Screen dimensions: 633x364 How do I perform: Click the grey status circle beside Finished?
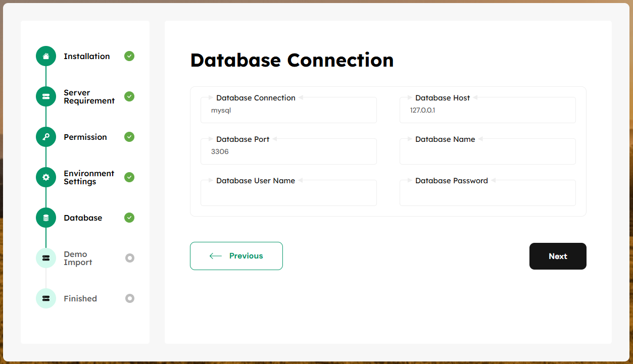[130, 298]
